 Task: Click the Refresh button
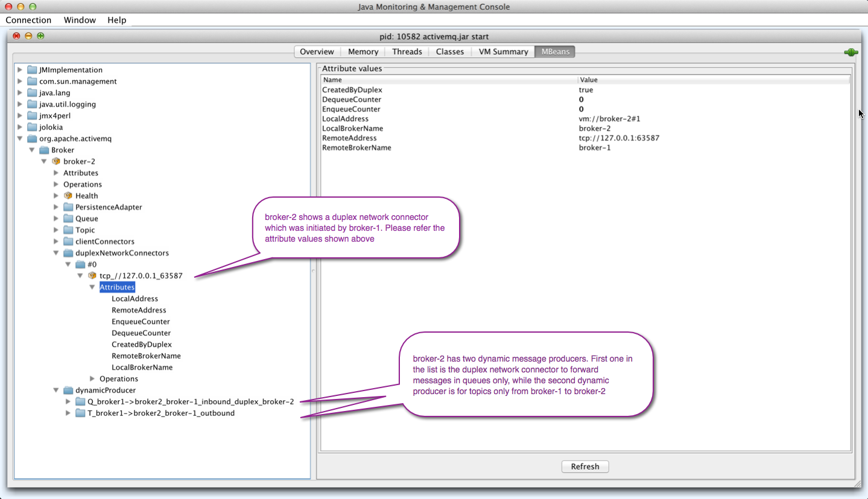click(585, 466)
